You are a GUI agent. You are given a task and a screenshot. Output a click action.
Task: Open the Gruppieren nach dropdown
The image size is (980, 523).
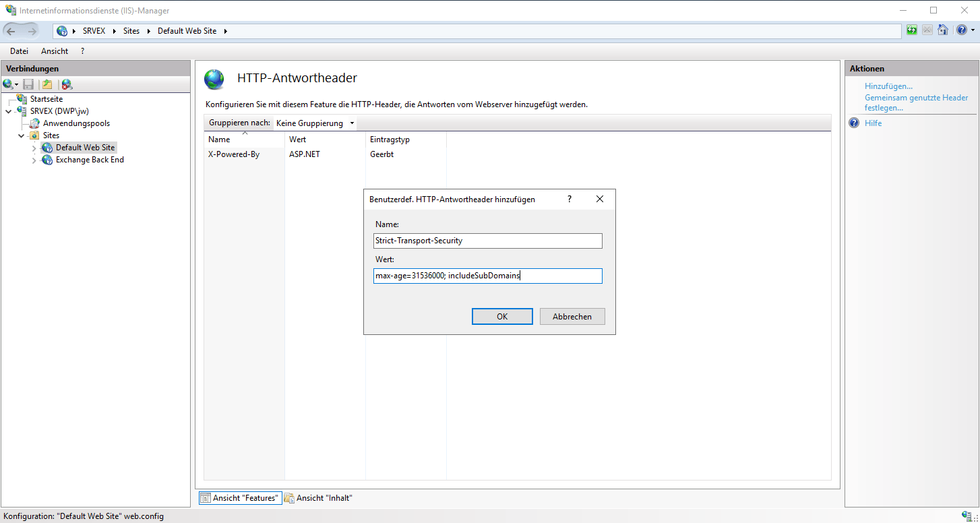315,123
